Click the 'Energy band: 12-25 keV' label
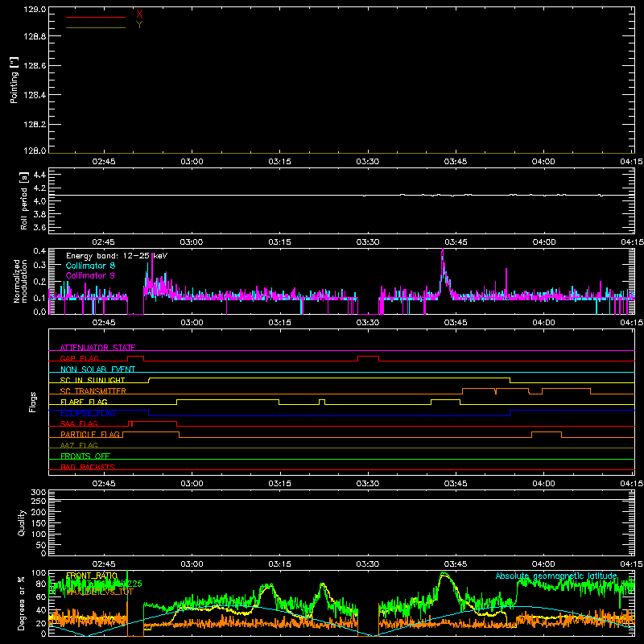 pyautogui.click(x=117, y=256)
